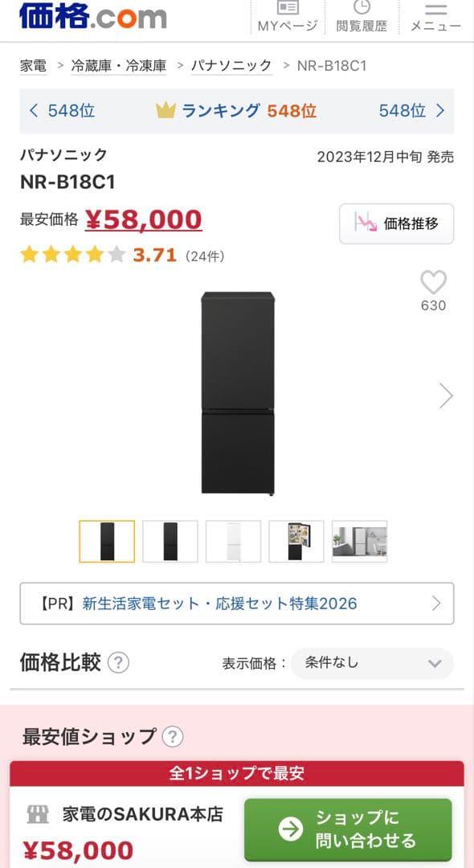The width and height of the screenshot is (474, 868).
Task: Open the 閲覧履歴 browsing history icon
Action: tap(363, 16)
